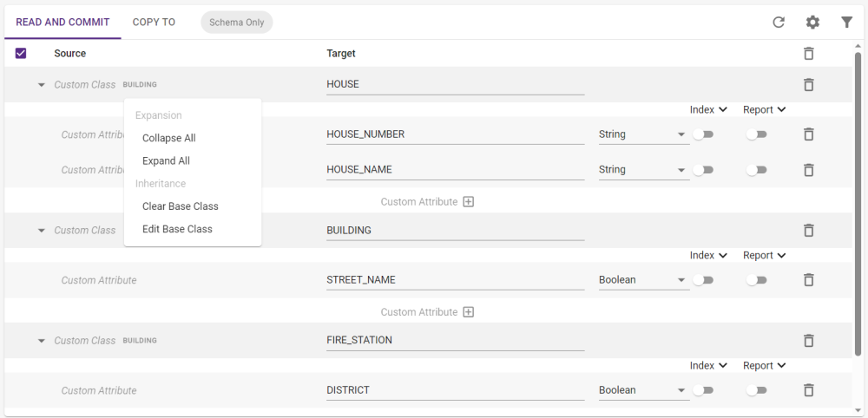868x418 pixels.
Task: Click the Schema Only chip
Action: click(x=236, y=23)
